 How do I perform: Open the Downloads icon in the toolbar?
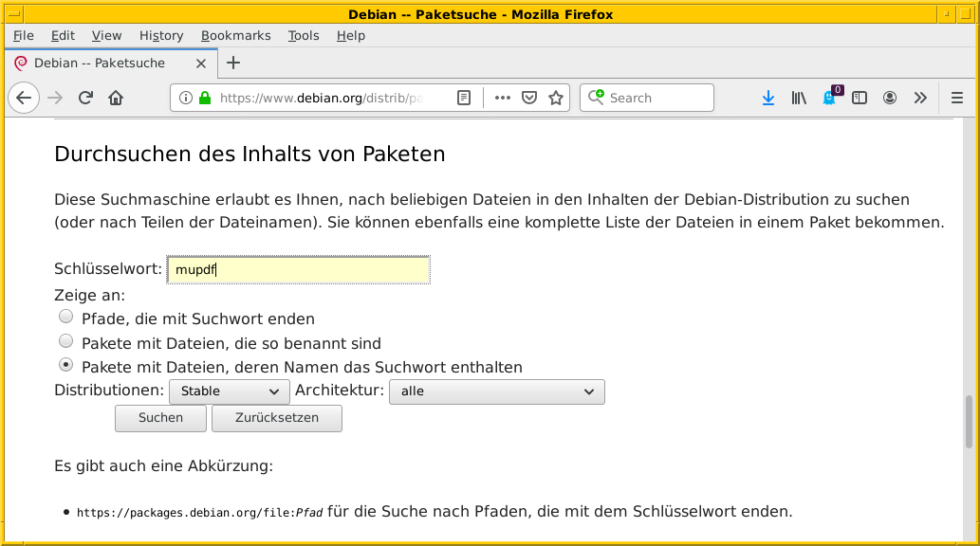pos(767,98)
